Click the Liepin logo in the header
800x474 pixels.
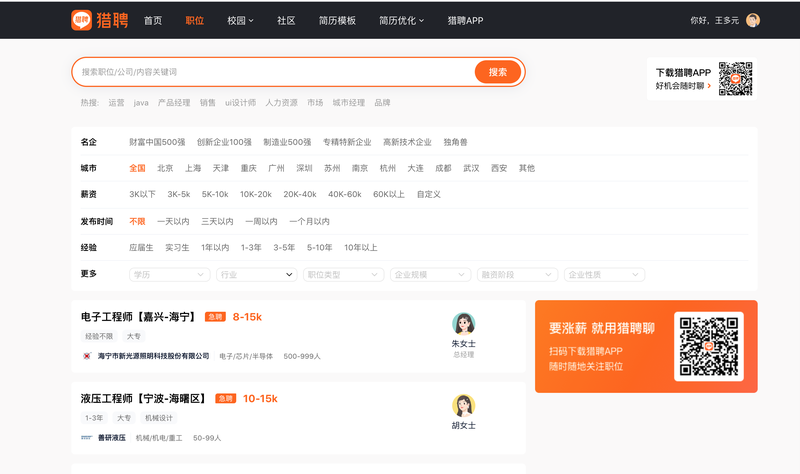click(x=100, y=20)
